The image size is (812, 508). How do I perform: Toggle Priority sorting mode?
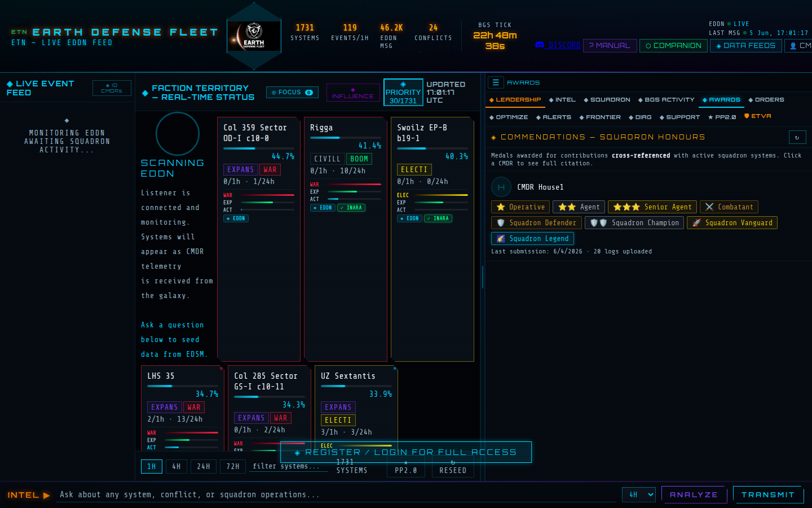403,93
